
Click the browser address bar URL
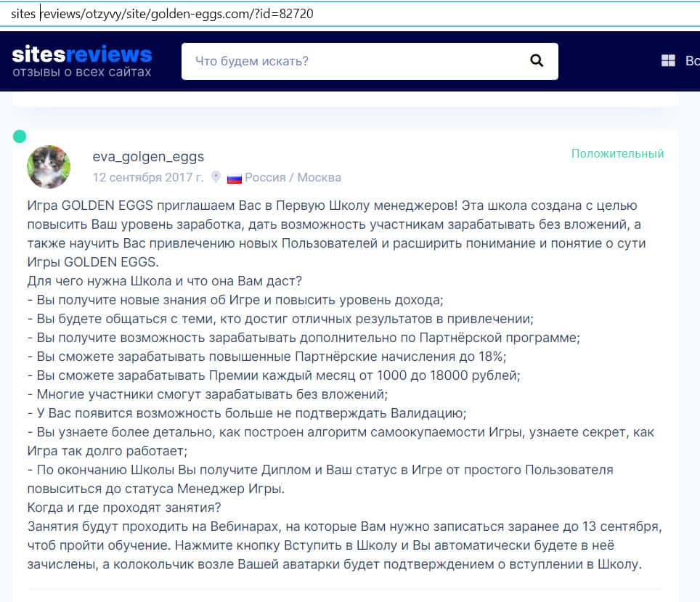tap(162, 14)
